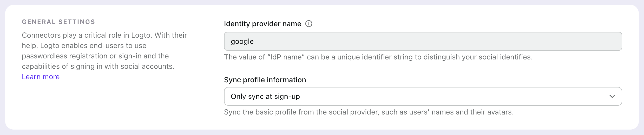This screenshot has width=644, height=135.
Task: Click the "Sync profile information" label
Action: point(265,80)
